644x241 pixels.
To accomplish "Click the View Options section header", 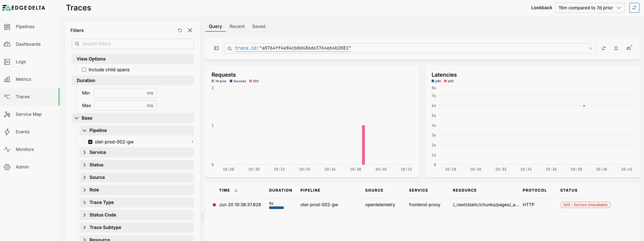I will (x=133, y=59).
